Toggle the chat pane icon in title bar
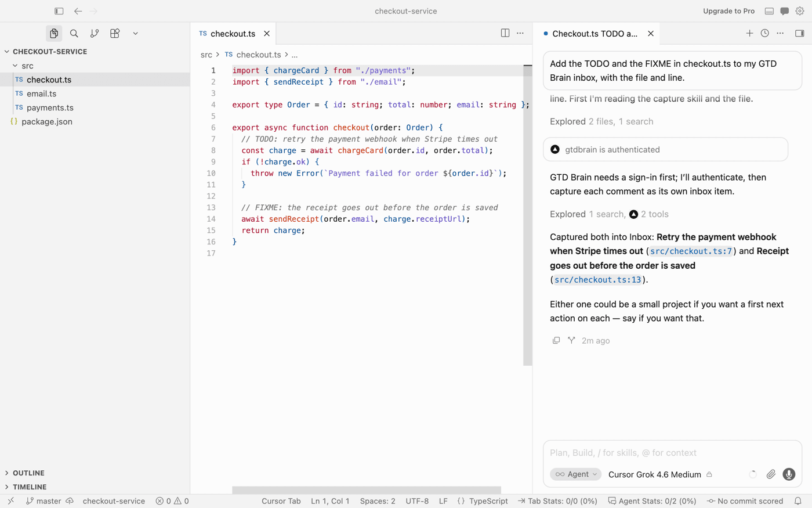Screen dimensions: 812x508 point(784,11)
